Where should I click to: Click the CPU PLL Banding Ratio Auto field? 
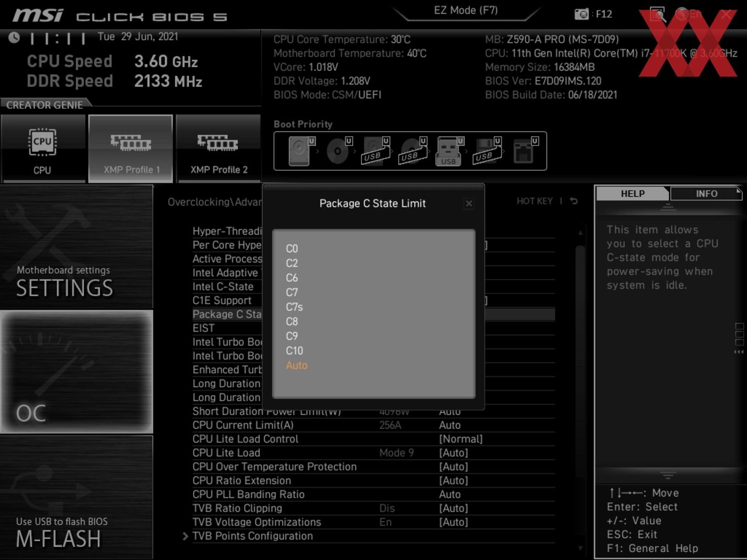point(450,494)
